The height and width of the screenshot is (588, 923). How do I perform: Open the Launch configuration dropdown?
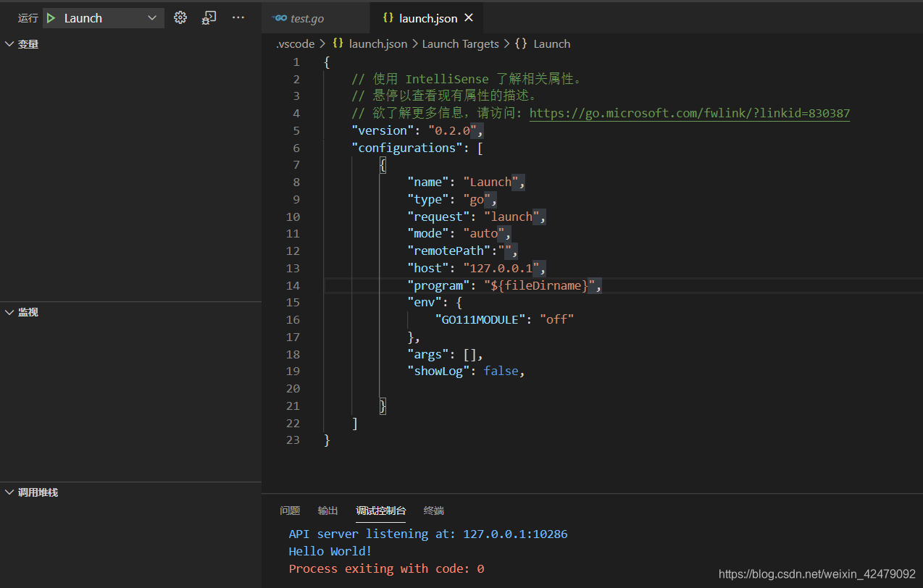(x=104, y=18)
